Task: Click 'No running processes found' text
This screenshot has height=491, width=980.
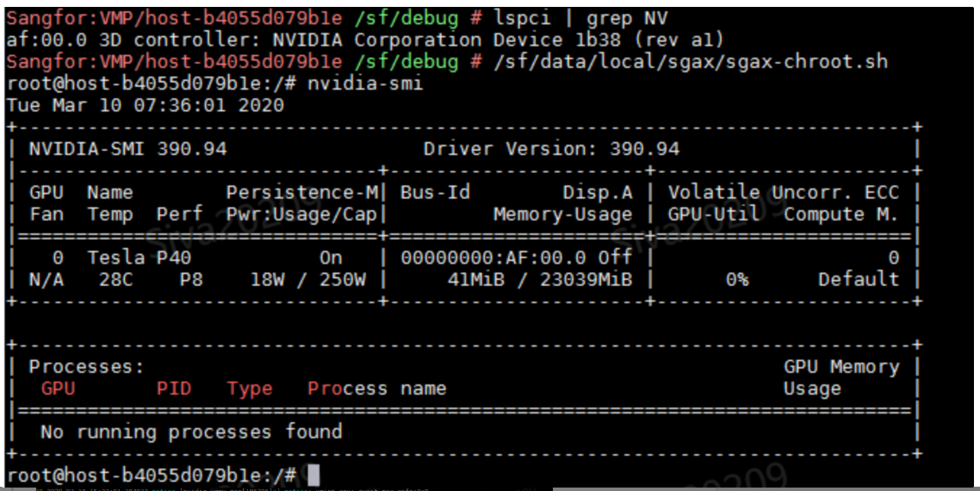Action: (x=191, y=432)
